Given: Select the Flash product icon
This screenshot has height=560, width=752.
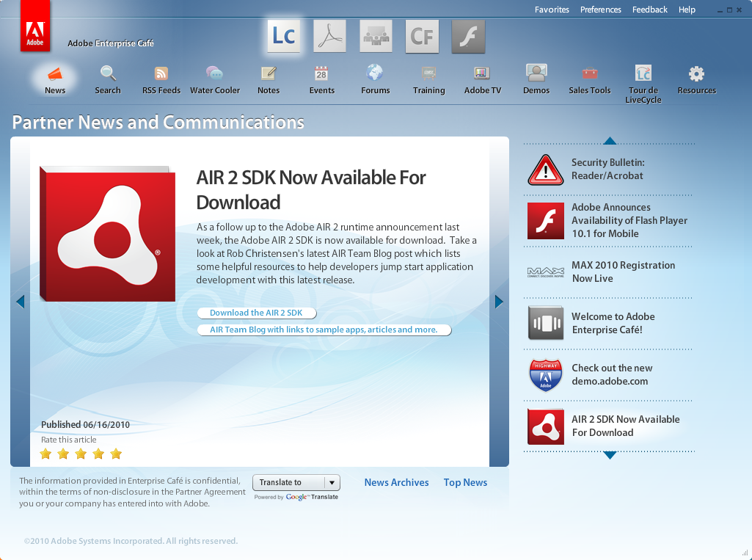Looking at the screenshot, I should coord(468,36).
